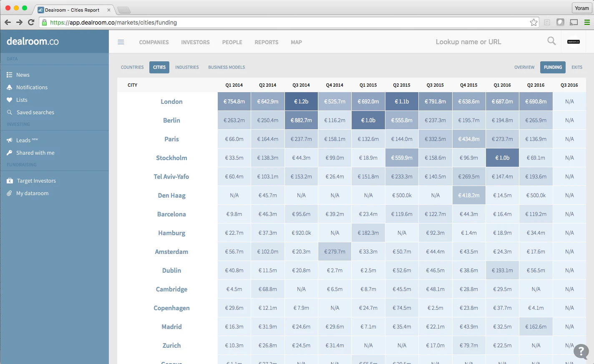
Task: Bookmark page with star icon
Action: tap(534, 23)
